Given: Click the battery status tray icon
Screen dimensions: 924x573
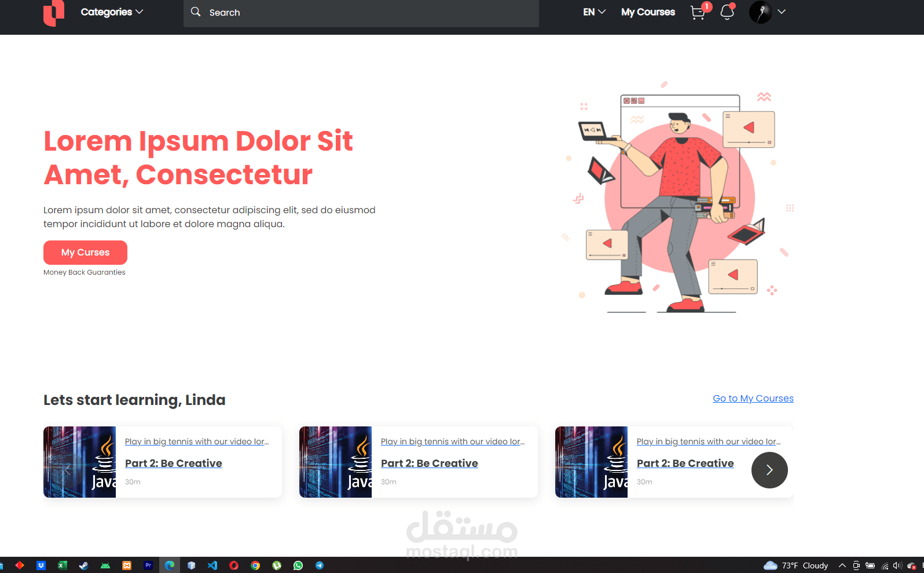Looking at the screenshot, I should pos(870,565).
